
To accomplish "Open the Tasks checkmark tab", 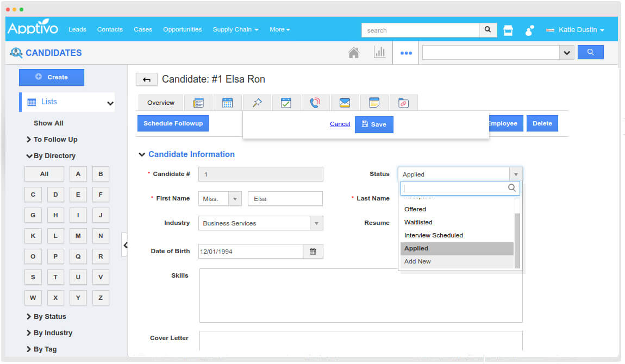I will [x=286, y=103].
